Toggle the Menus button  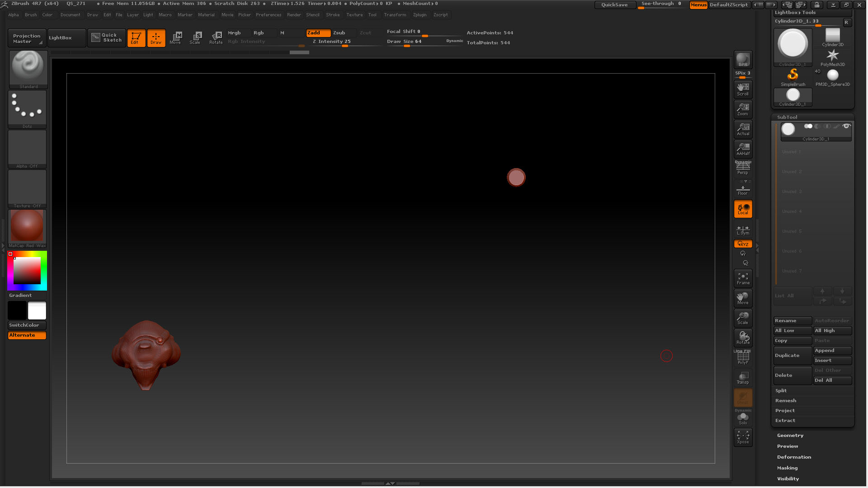pos(698,5)
